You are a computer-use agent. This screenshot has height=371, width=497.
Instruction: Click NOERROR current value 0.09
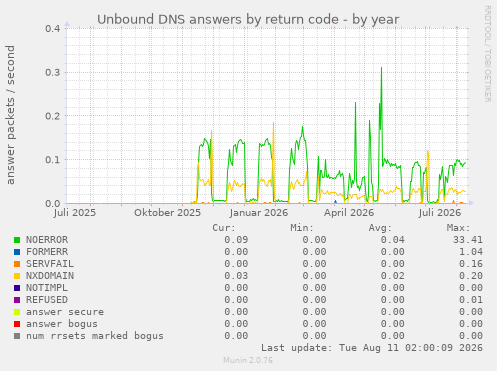point(236,240)
